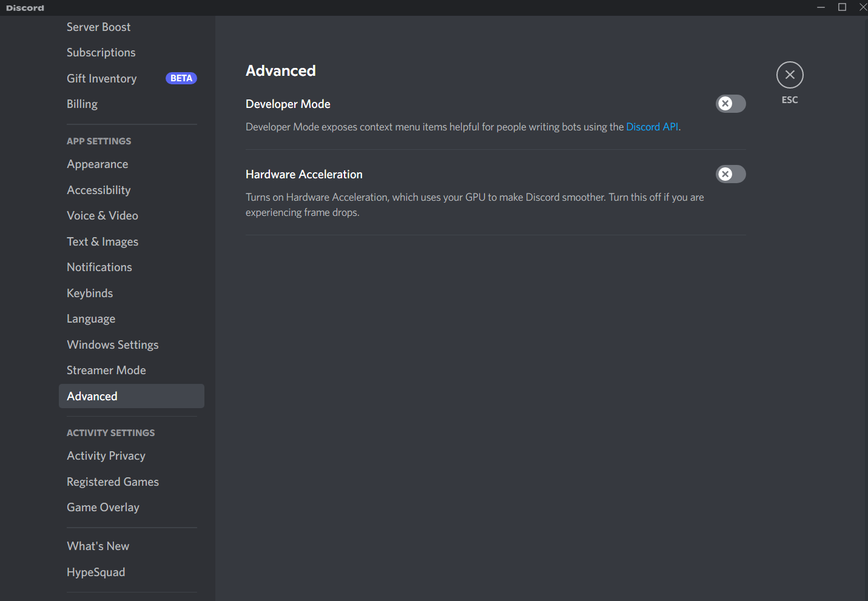The height and width of the screenshot is (601, 868).
Task: Open the Keybinds section
Action: (90, 294)
